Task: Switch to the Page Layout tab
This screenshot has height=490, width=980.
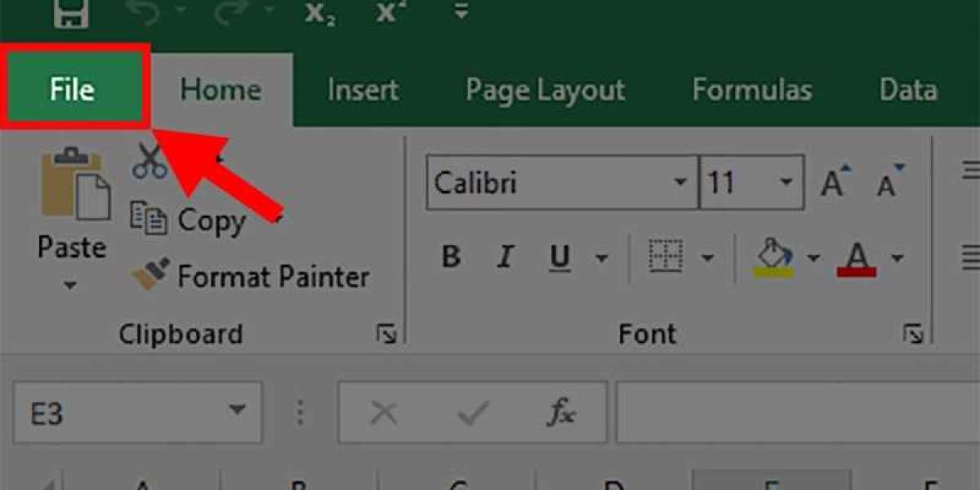Action: coord(545,90)
